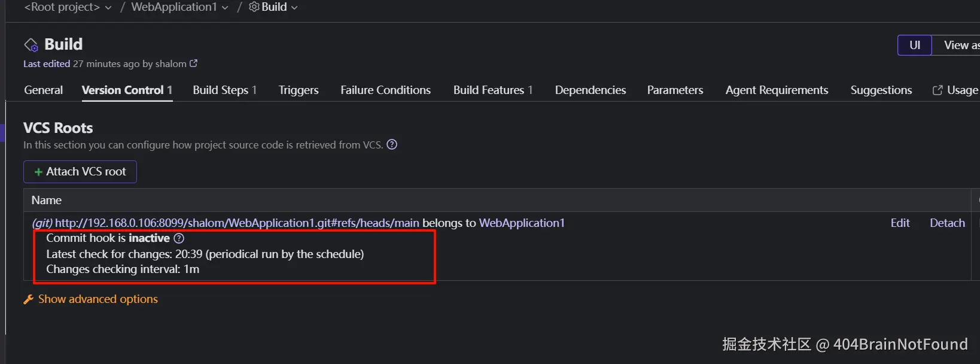Screen dimensions: 980x364
Task: Expand the Root project breadcrumb dropdown
Action: [108, 8]
